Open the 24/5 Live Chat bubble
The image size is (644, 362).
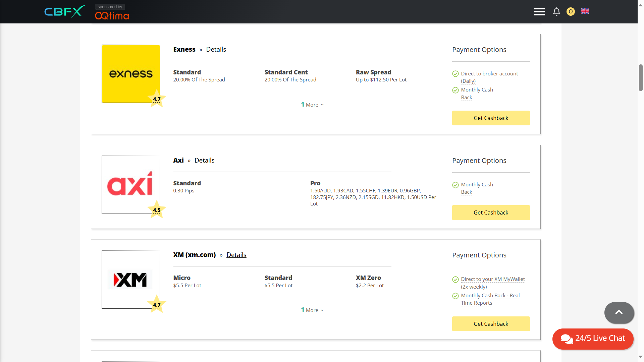[593, 339]
